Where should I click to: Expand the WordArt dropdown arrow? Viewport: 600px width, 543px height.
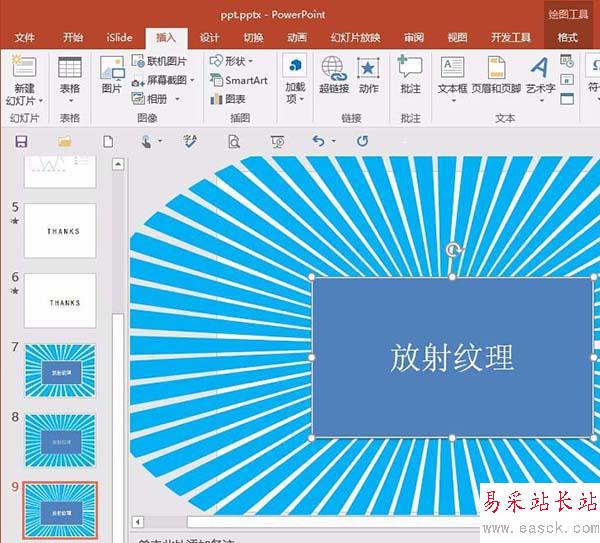click(x=542, y=101)
